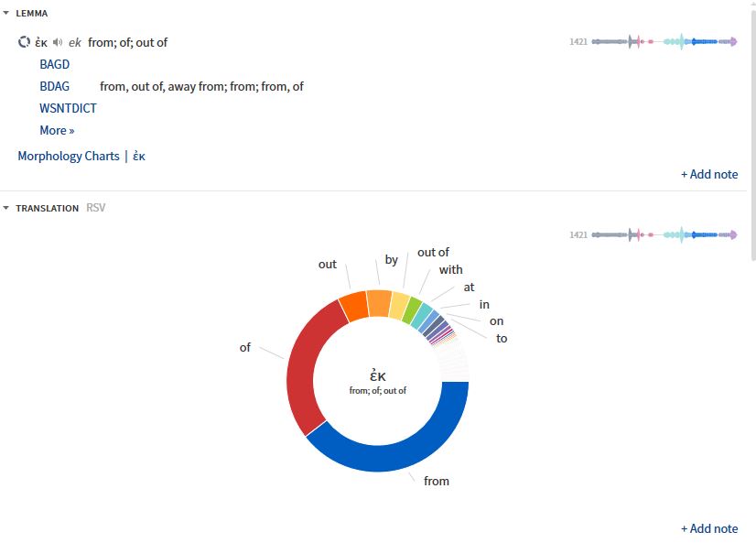The image size is (756, 543).
Task: Add a note in the Translation section
Action: (x=708, y=528)
